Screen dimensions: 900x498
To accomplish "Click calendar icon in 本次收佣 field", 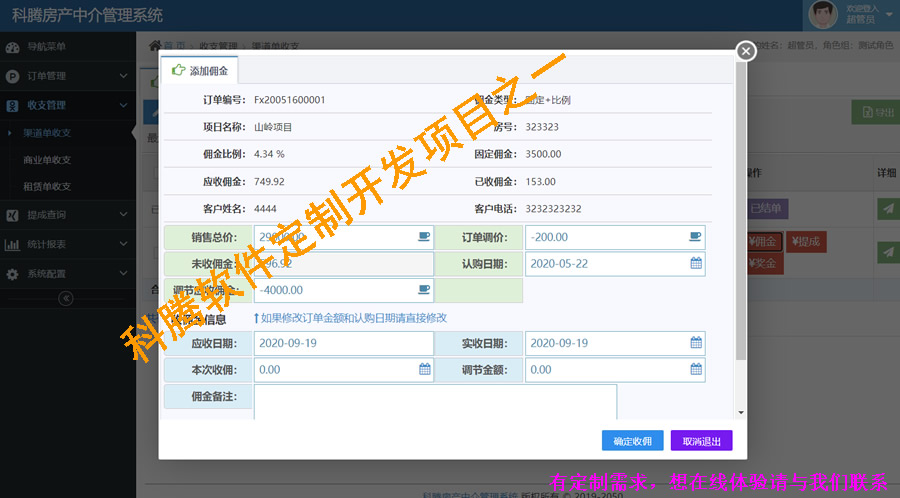I will (x=425, y=369).
